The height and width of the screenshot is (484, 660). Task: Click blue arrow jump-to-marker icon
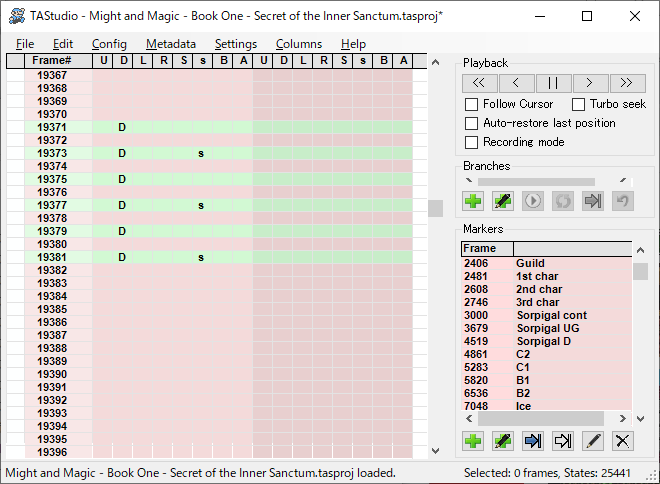[x=533, y=440]
